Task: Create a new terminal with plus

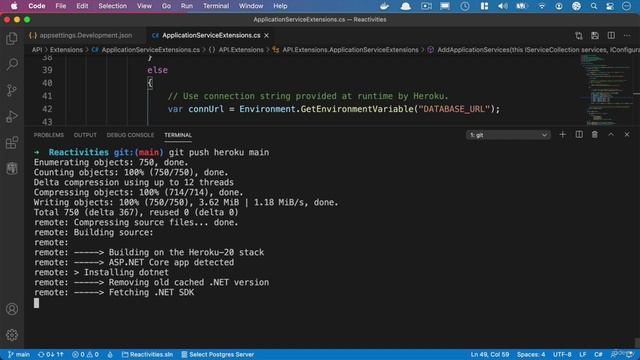Action: pyautogui.click(x=562, y=134)
